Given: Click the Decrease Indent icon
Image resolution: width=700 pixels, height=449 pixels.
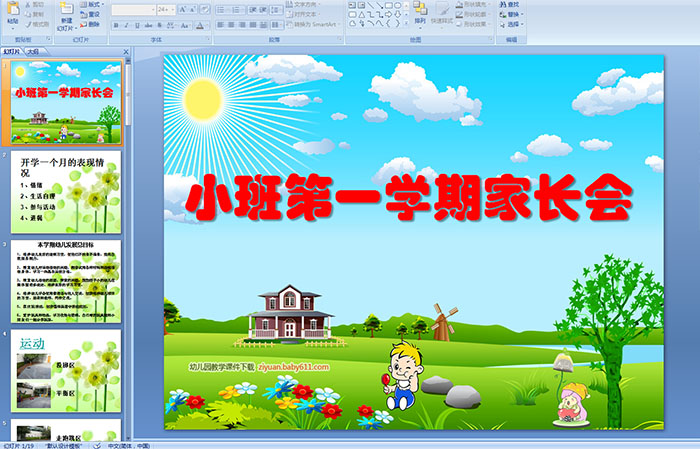Looking at the screenshot, I should pyautogui.click(x=253, y=10).
